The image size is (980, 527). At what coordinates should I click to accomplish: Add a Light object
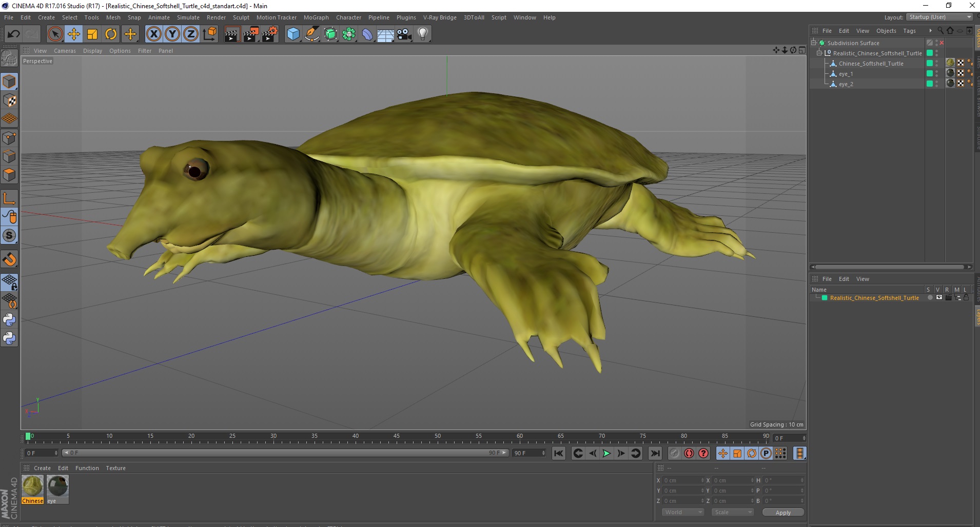(422, 34)
